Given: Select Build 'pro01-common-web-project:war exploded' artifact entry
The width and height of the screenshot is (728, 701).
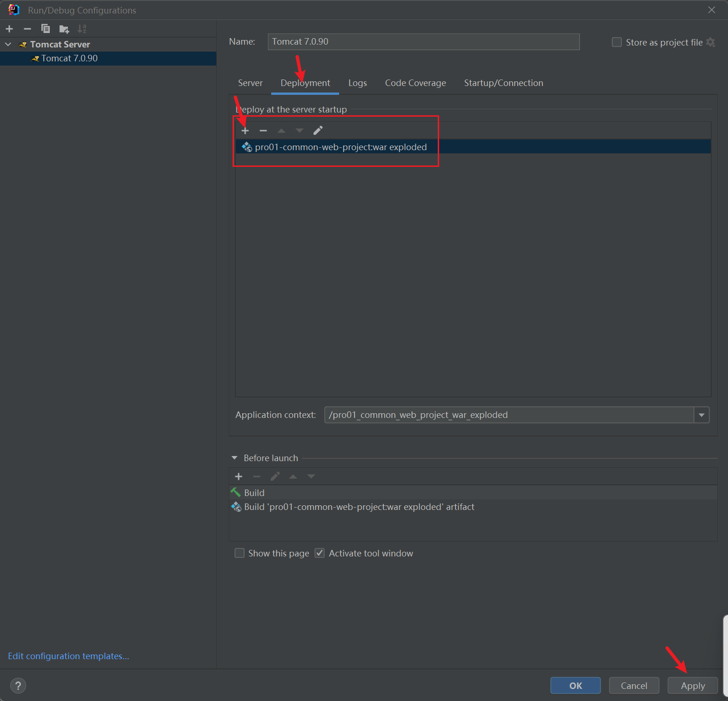Looking at the screenshot, I should (x=473, y=507).
